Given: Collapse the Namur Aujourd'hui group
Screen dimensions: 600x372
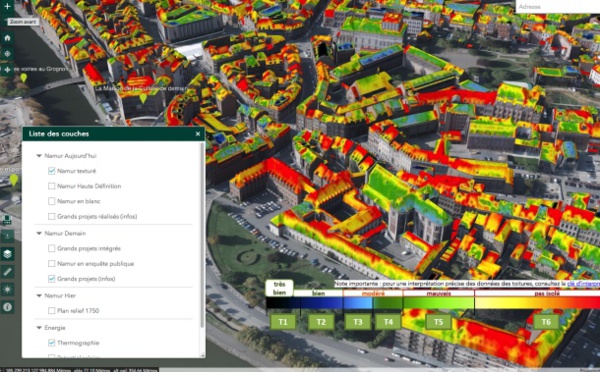Looking at the screenshot, I should click(x=39, y=156).
